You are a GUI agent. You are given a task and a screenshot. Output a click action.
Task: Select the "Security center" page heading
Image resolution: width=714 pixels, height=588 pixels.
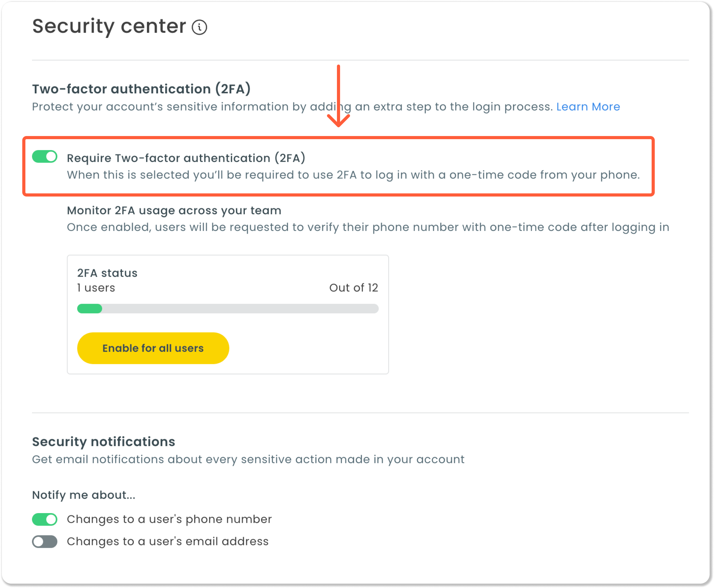tap(108, 26)
